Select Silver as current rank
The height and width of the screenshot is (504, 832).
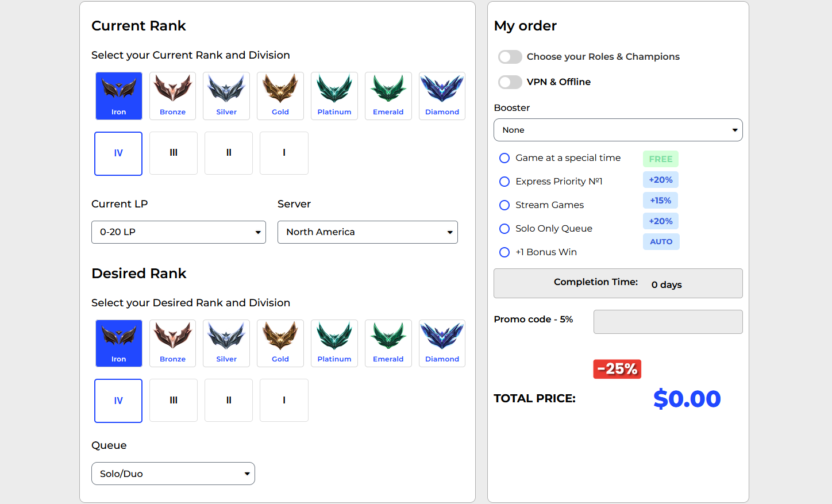(226, 96)
